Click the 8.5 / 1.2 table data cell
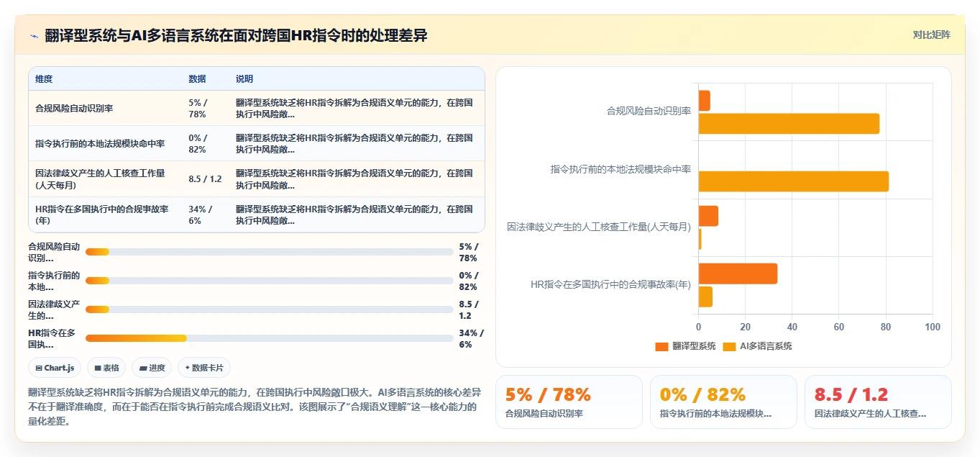Viewport: 980px width, 457px height. [x=205, y=179]
